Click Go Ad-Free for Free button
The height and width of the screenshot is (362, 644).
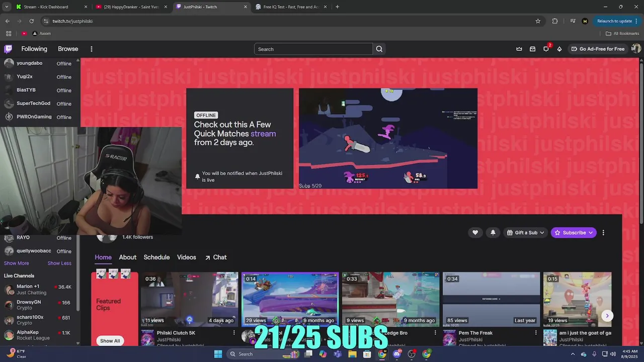(x=598, y=49)
